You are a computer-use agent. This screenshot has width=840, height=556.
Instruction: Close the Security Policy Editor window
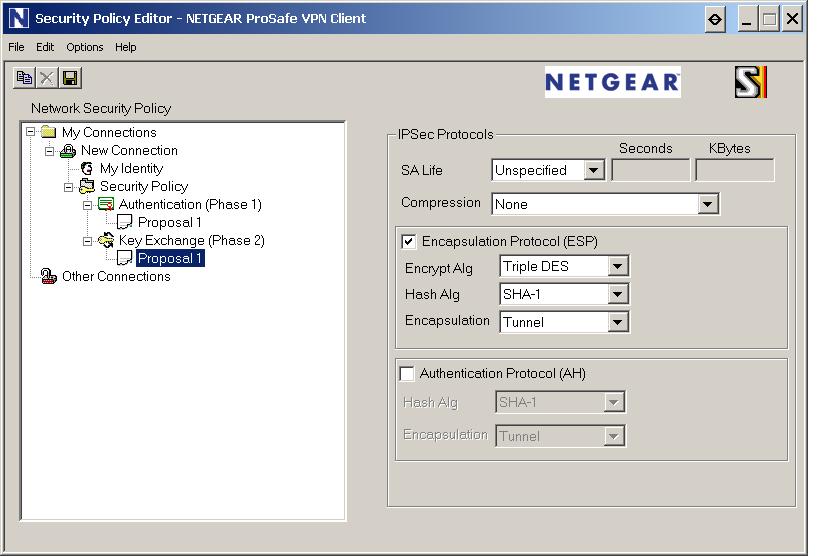[792, 19]
